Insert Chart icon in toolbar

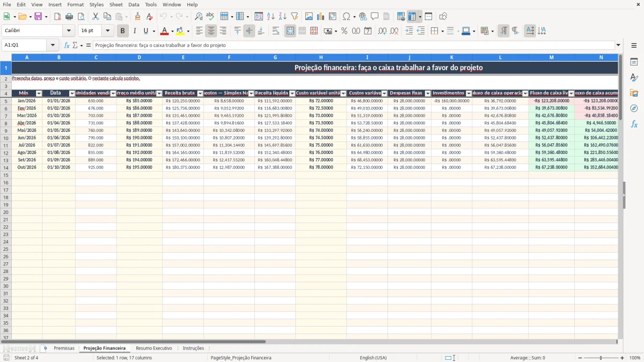(321, 17)
